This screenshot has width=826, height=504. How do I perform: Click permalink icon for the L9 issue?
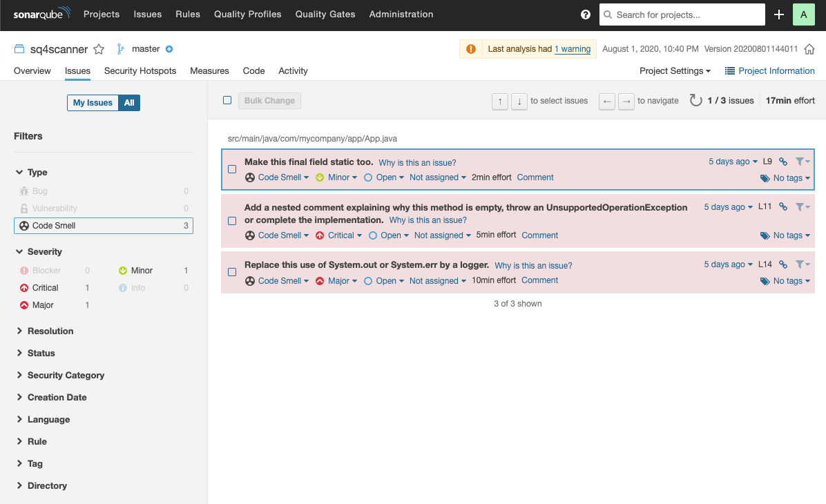pos(783,162)
